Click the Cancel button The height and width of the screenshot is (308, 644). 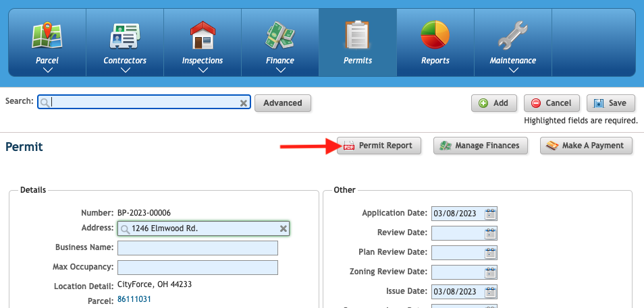click(552, 103)
